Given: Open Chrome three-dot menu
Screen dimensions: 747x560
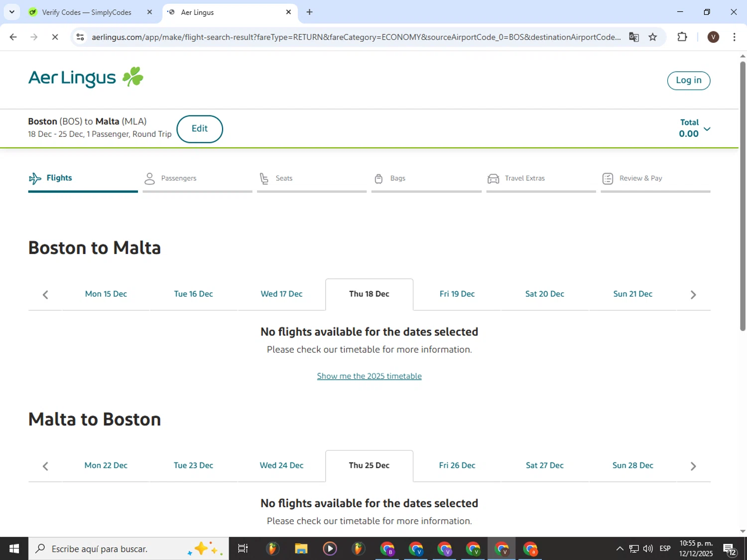Looking at the screenshot, I should (x=734, y=37).
